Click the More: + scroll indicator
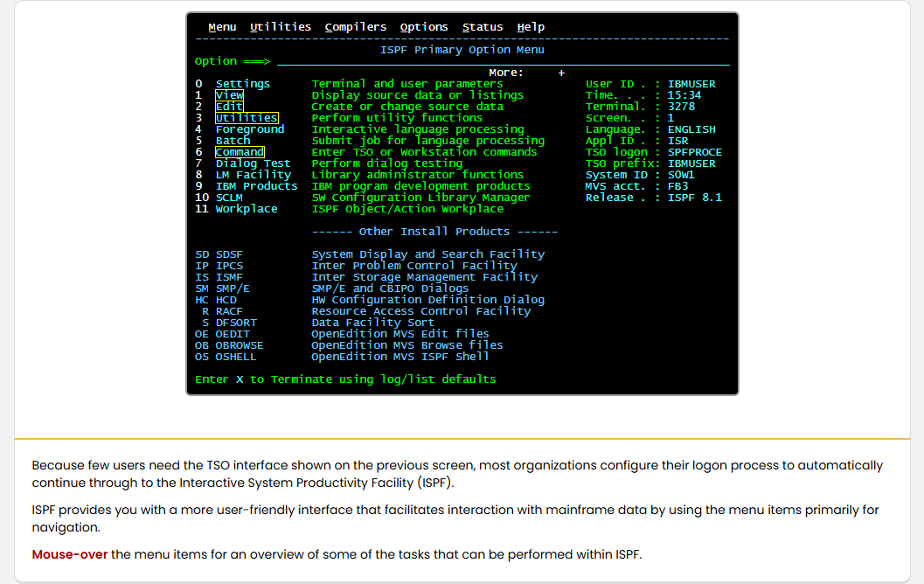 [527, 73]
